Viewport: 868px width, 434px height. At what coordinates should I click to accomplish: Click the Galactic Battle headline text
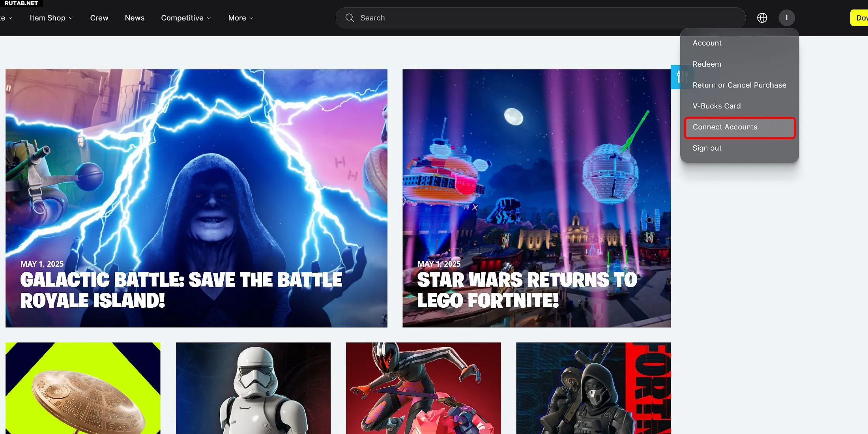click(181, 290)
